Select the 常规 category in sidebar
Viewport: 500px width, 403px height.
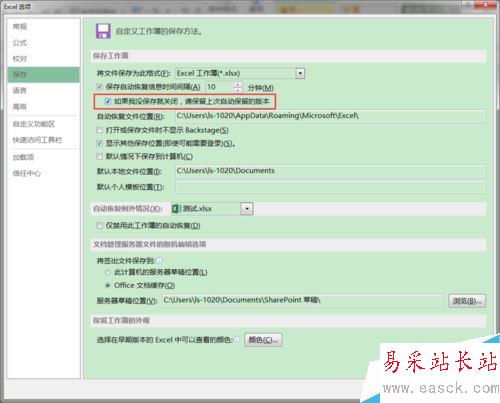pos(20,27)
